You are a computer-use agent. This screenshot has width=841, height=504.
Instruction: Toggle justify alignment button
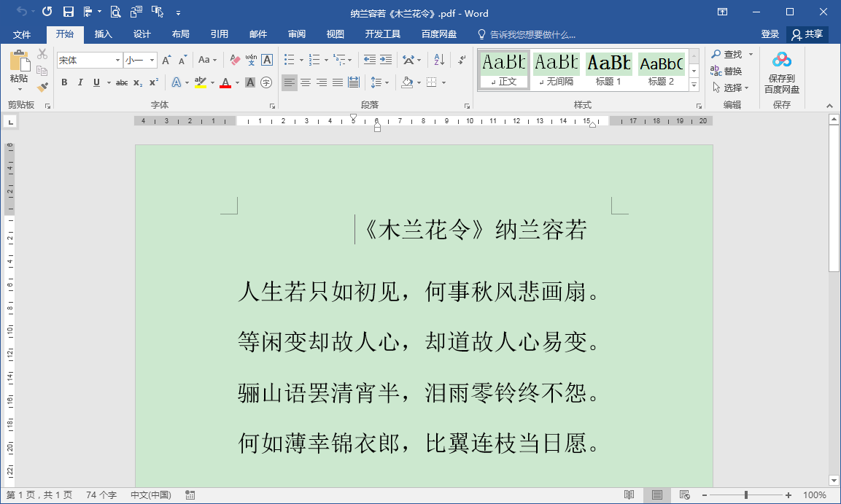338,82
